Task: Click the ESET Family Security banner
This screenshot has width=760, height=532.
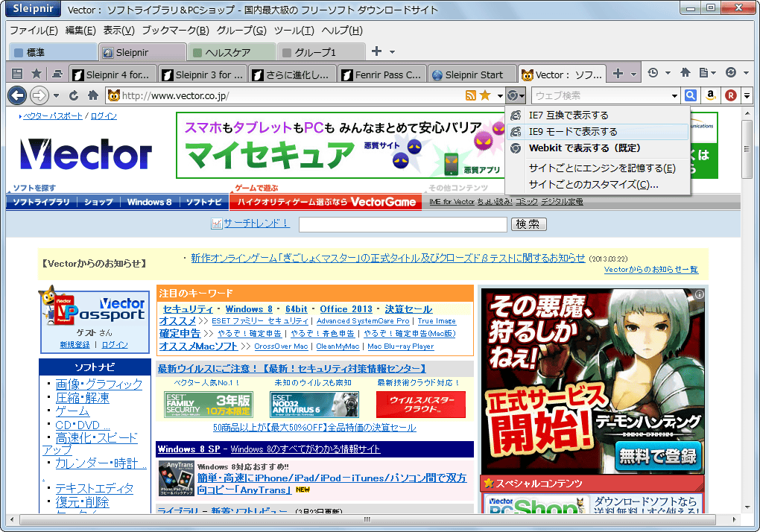Action: coord(209,405)
